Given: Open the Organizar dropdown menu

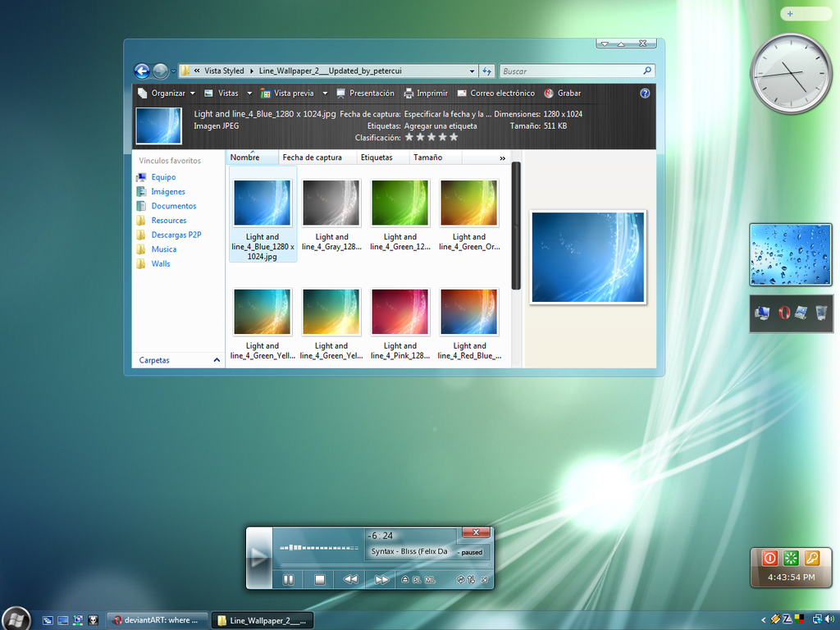Looking at the screenshot, I should click(167, 94).
